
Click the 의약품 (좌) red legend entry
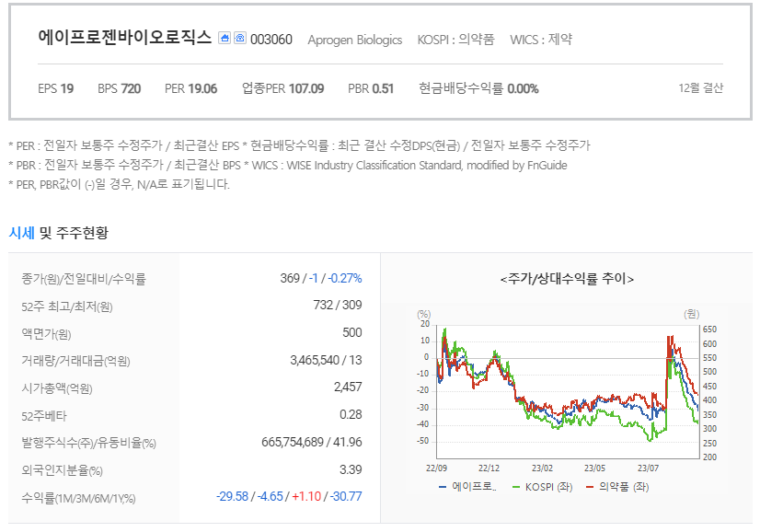pos(617,486)
